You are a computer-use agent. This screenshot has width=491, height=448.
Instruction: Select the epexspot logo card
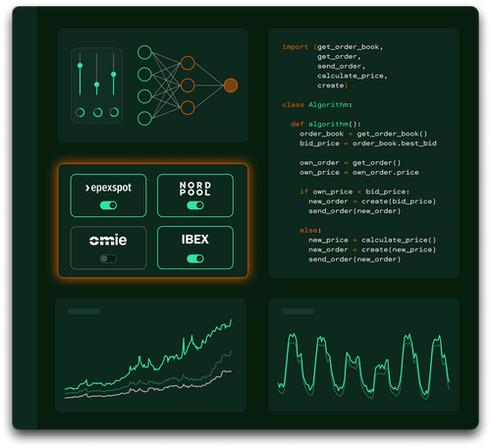click(x=108, y=196)
